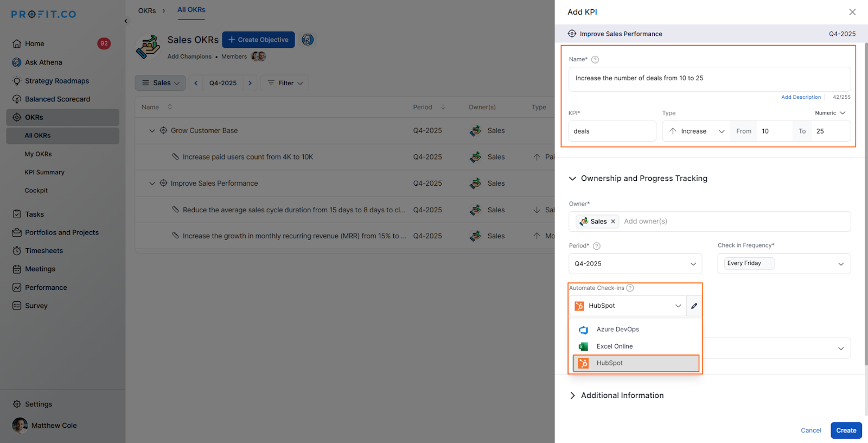Viewport: 868px width, 443px height.
Task: Click the Timesheets stopwatch icon
Action: coord(17,251)
